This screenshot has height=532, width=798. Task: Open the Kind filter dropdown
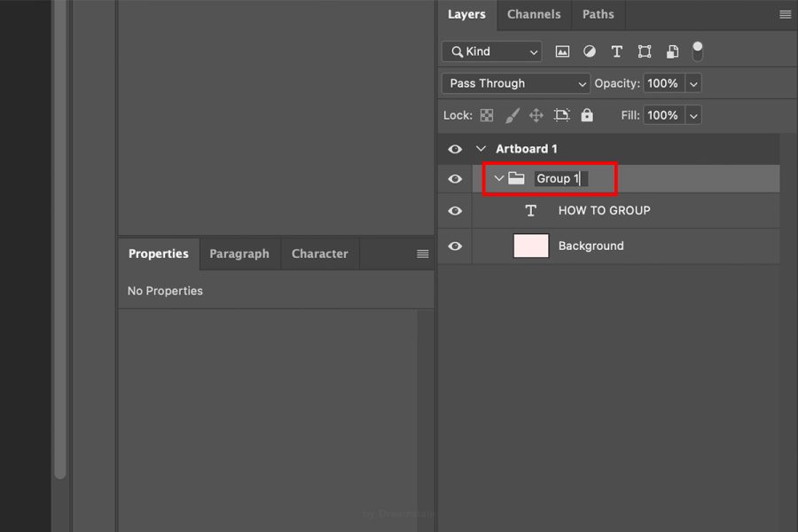491,51
